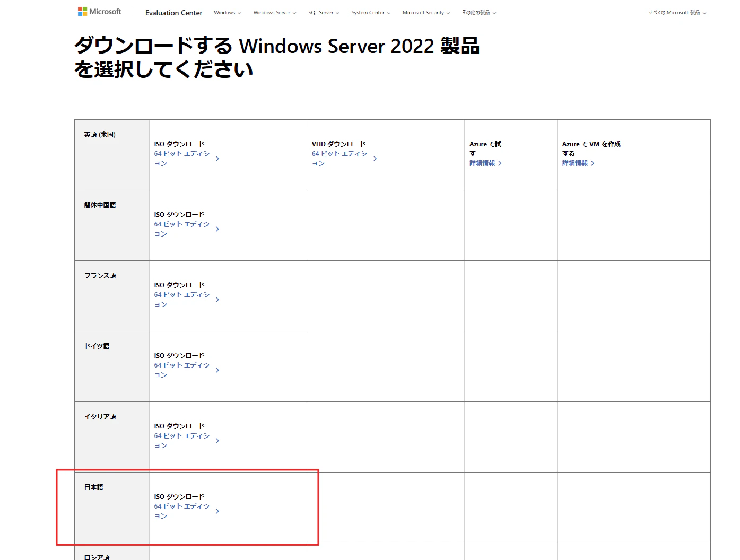The image size is (740, 560).
Task: Click the VHD ダウンロード heading
Action: point(338,144)
